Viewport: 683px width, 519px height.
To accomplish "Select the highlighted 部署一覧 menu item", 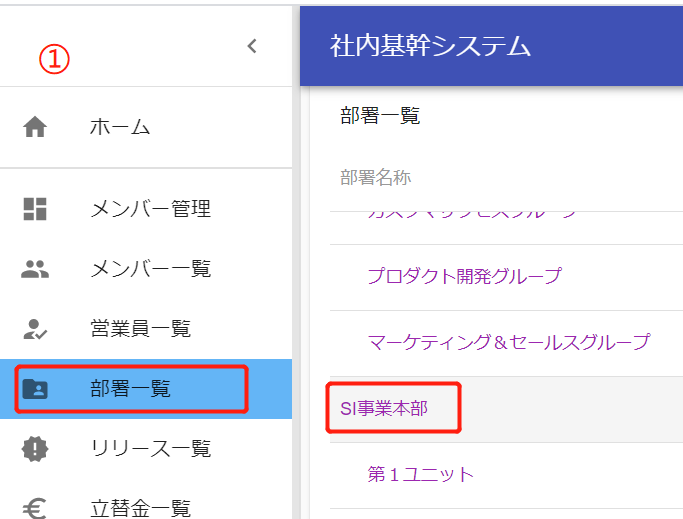I will (130, 388).
